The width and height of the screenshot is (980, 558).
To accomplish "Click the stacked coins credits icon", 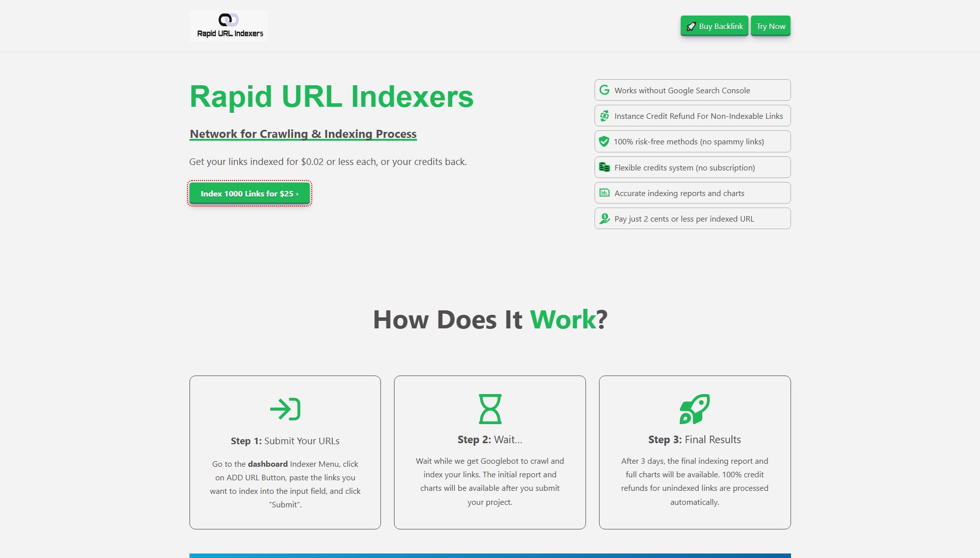I will 605,167.
